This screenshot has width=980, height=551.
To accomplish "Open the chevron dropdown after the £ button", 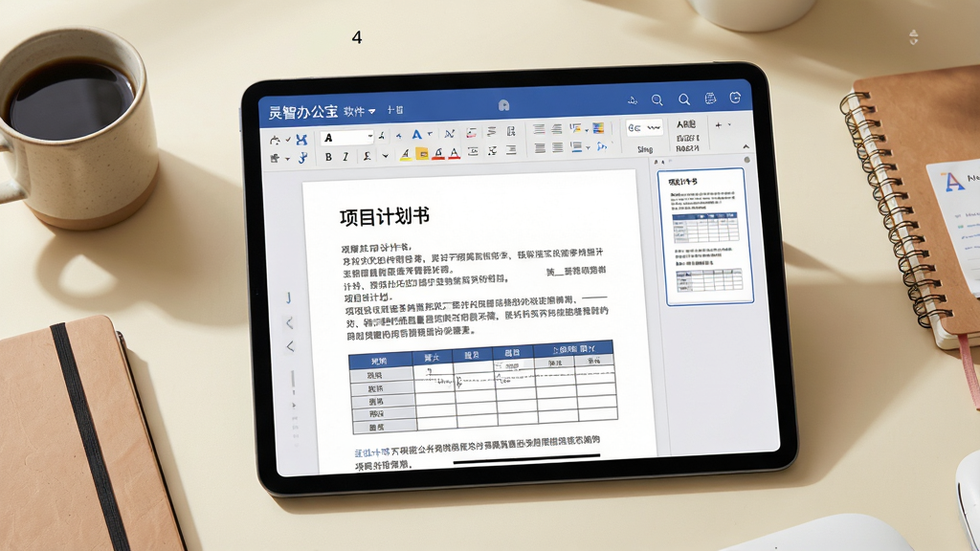I will (x=386, y=156).
